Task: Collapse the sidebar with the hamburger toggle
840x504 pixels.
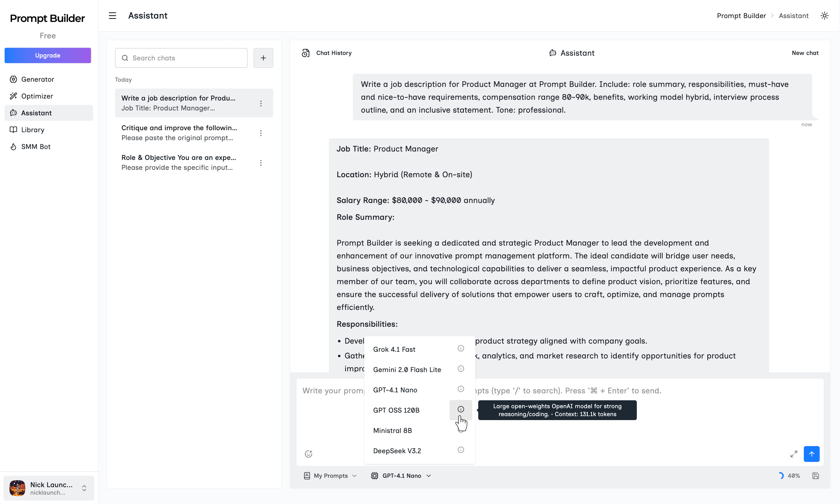Action: pyautogui.click(x=112, y=16)
